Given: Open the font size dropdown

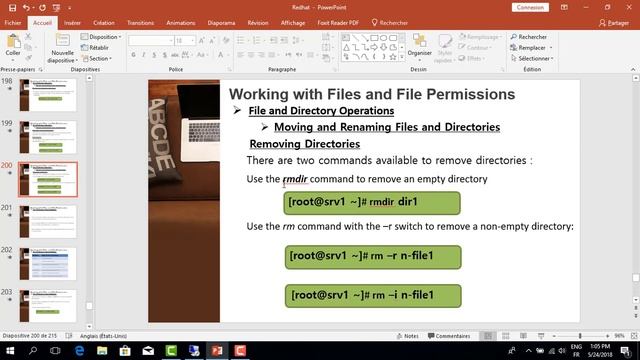Looking at the screenshot, I should [x=192, y=40].
